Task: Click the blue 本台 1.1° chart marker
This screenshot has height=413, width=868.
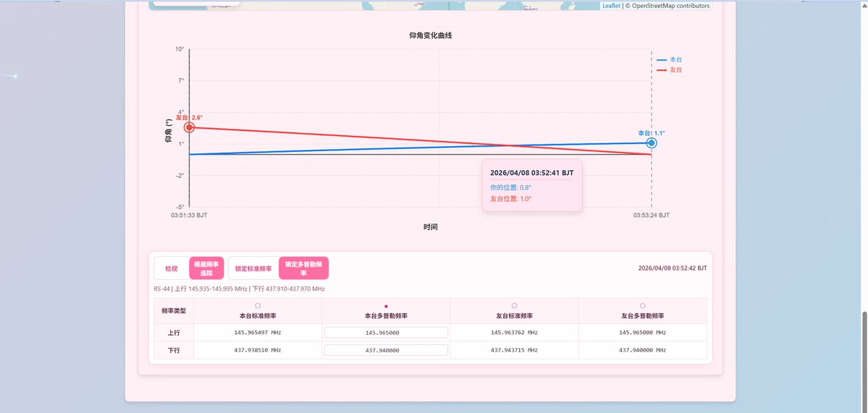Action: [x=652, y=142]
